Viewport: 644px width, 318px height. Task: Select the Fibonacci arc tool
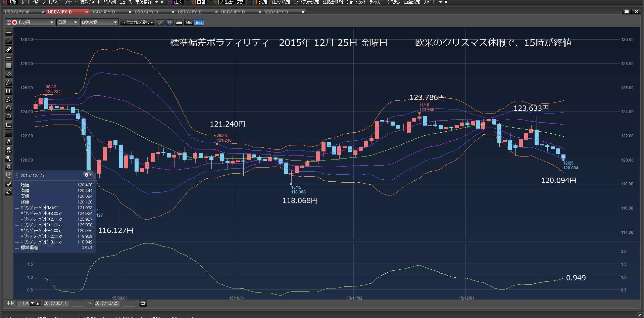(x=9, y=74)
